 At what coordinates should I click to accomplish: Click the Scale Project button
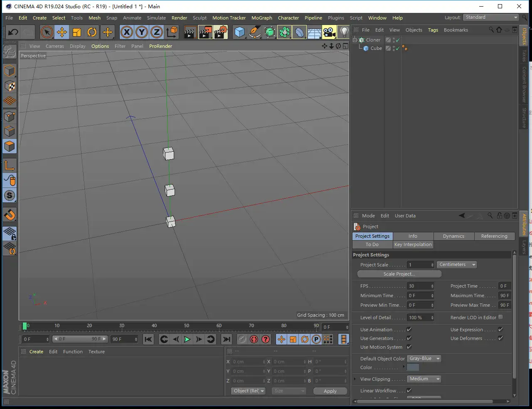pos(399,274)
